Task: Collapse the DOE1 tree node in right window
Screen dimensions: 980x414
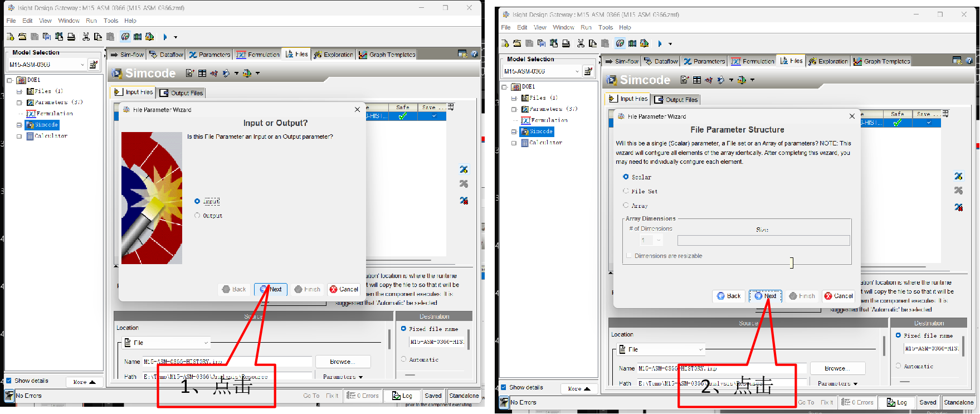Action: 504,87
